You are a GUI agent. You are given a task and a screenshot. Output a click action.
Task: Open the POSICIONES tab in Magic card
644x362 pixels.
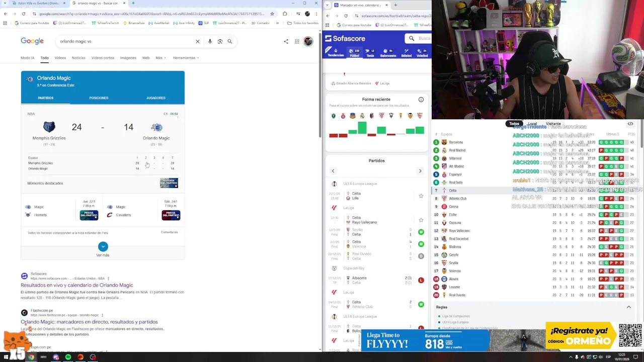(x=99, y=98)
